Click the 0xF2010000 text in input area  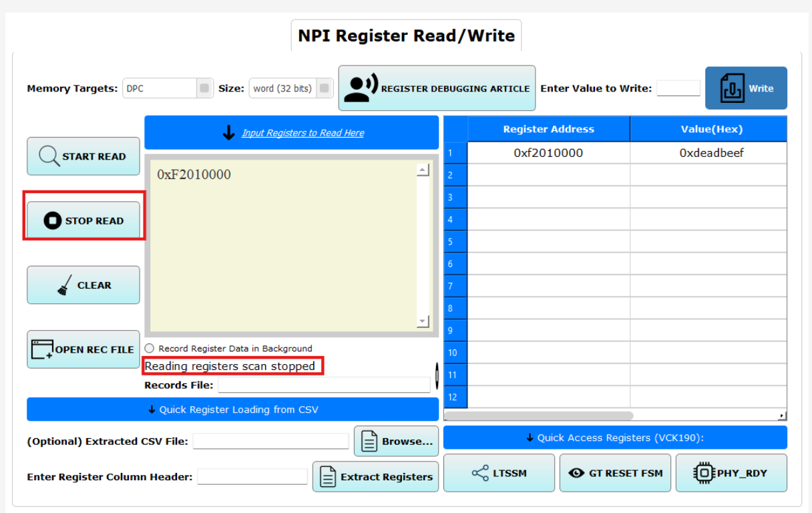[194, 174]
